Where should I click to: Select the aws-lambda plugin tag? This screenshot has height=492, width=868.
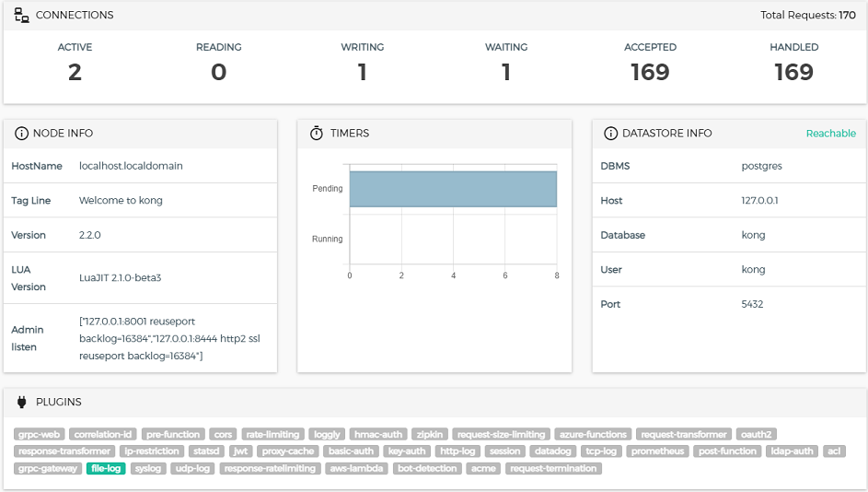pyautogui.click(x=356, y=469)
